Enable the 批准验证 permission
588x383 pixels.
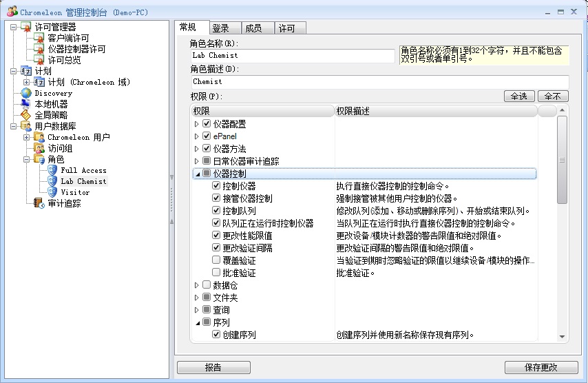216,272
